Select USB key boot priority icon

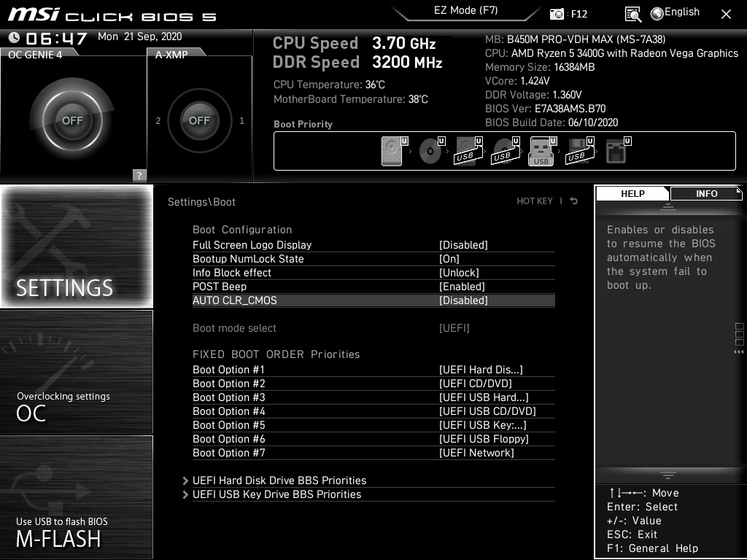[x=543, y=151]
